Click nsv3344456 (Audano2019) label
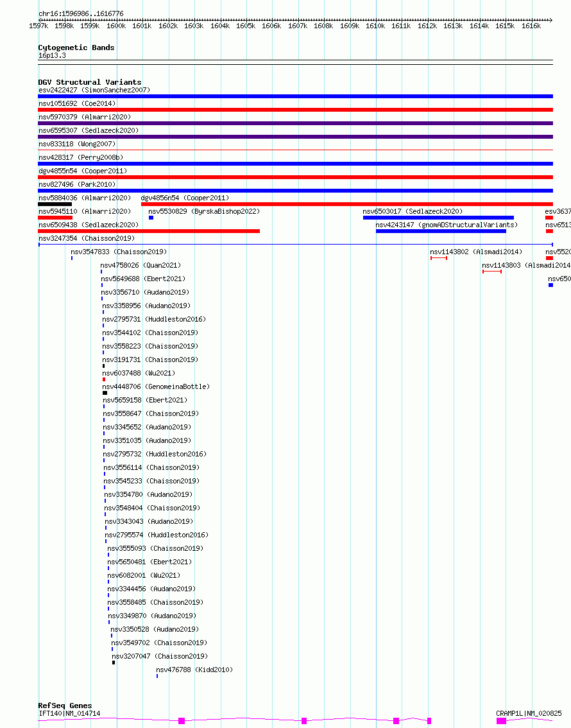The width and height of the screenshot is (571, 728). tap(151, 588)
